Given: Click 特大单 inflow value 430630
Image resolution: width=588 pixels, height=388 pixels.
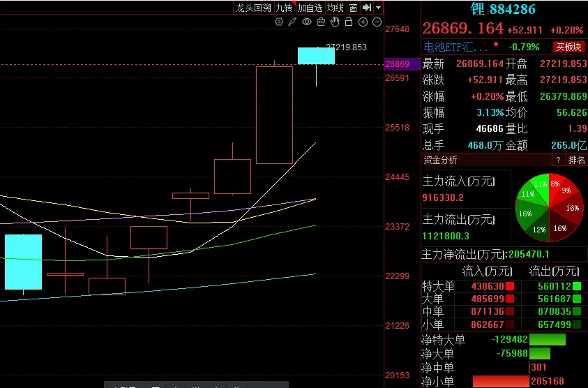Looking at the screenshot, I should click(488, 286).
